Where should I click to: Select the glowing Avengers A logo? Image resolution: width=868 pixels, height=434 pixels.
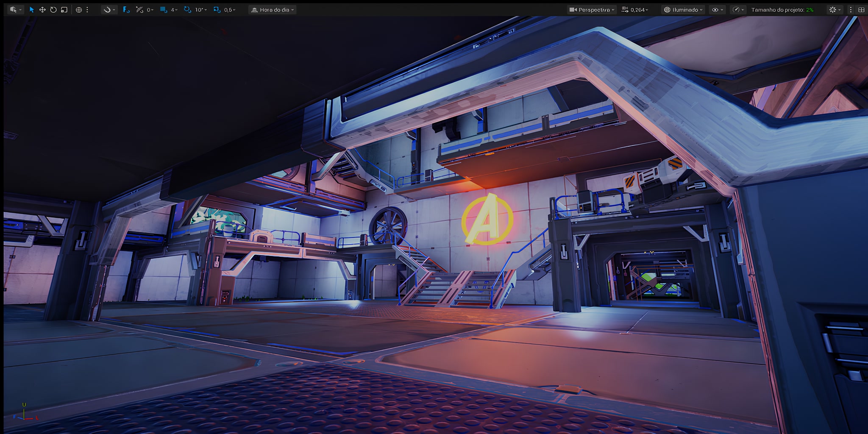487,220
